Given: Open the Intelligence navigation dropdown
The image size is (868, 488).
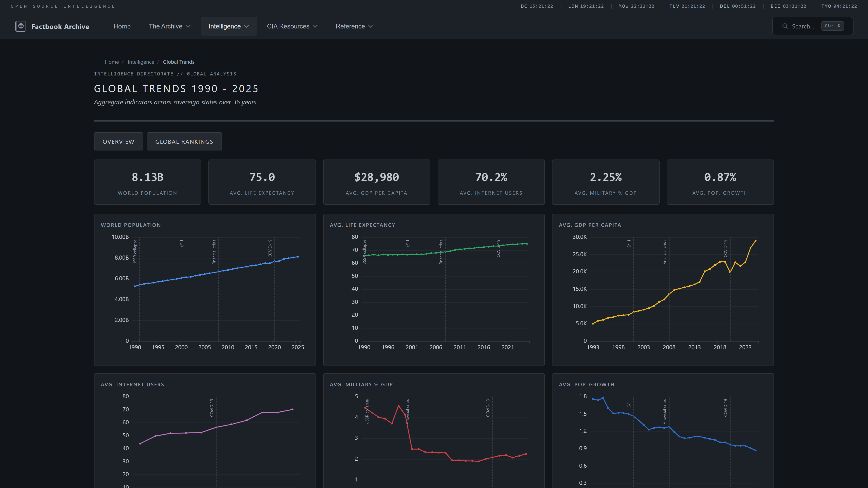Looking at the screenshot, I should point(229,26).
